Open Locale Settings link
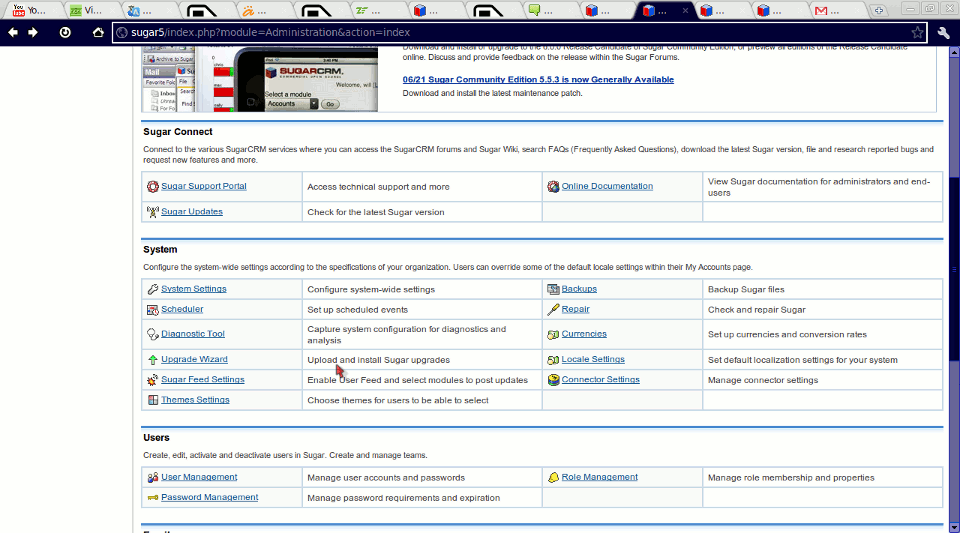Image resolution: width=960 pixels, height=533 pixels. tap(593, 359)
